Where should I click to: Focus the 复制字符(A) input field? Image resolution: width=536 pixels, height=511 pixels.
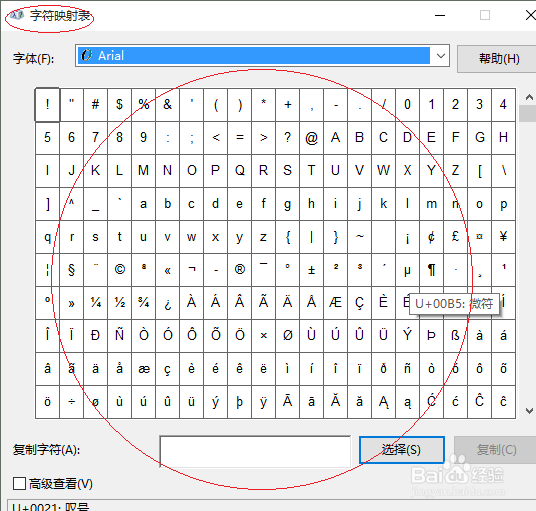pos(255,451)
